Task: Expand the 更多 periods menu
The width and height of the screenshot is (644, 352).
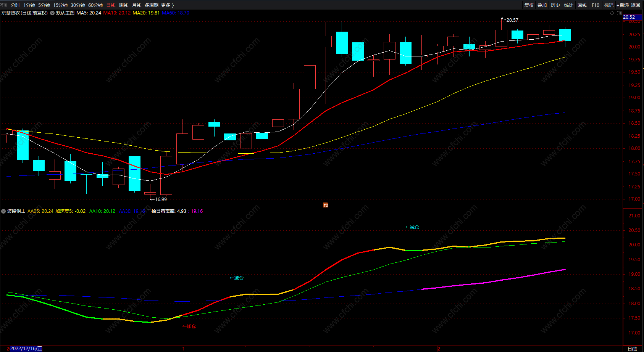Action: click(x=167, y=5)
